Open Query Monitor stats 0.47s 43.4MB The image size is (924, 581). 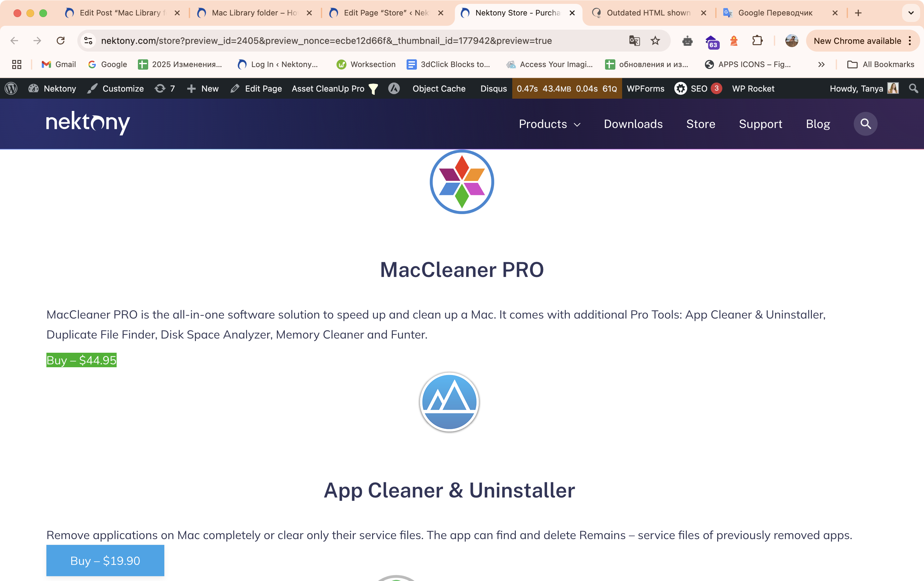point(567,89)
